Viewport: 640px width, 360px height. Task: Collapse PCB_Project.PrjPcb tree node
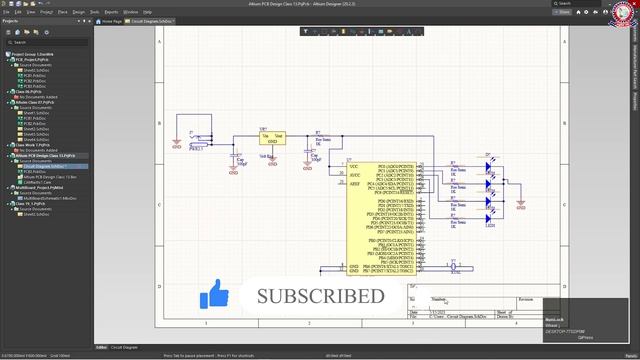pos(8,60)
